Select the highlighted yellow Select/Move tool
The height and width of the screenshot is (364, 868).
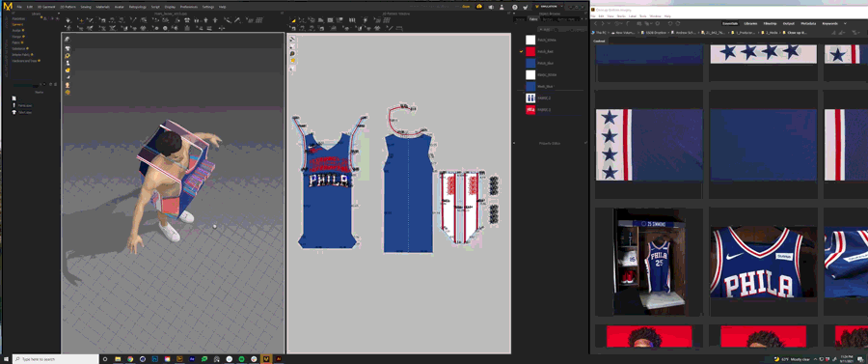(x=80, y=20)
